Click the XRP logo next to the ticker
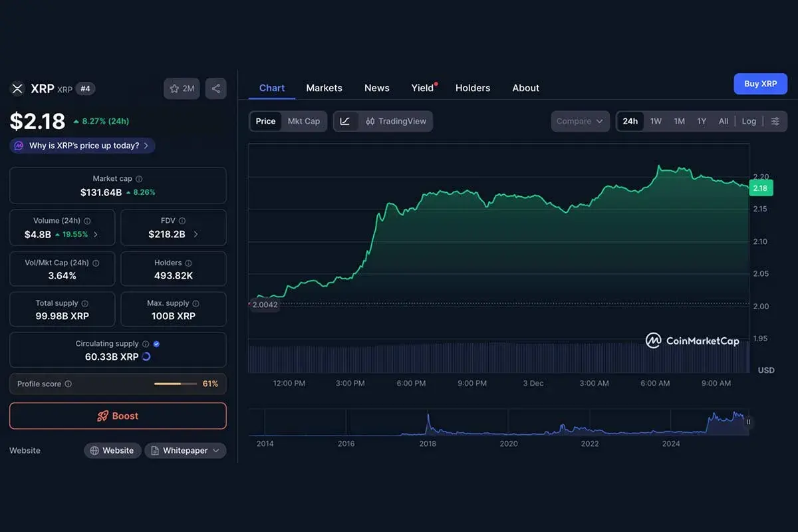The width and height of the screenshot is (798, 532). pyautogui.click(x=17, y=88)
